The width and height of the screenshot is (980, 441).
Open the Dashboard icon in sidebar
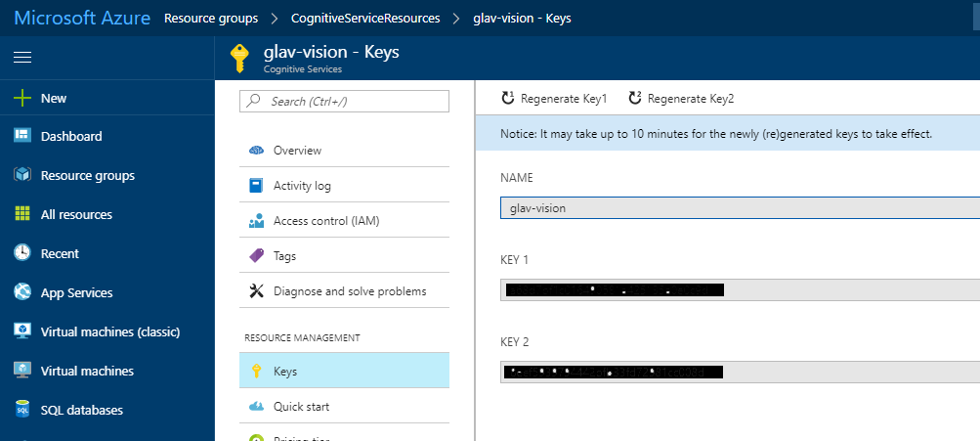[22, 136]
